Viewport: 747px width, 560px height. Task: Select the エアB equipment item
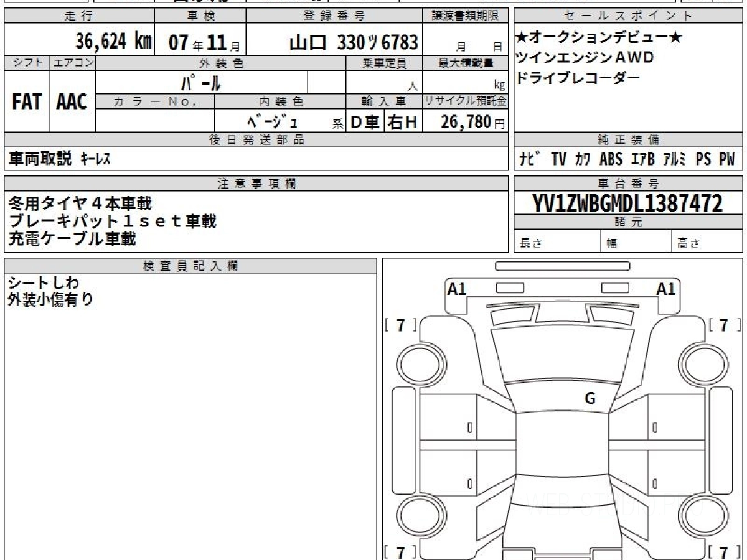pyautogui.click(x=643, y=159)
